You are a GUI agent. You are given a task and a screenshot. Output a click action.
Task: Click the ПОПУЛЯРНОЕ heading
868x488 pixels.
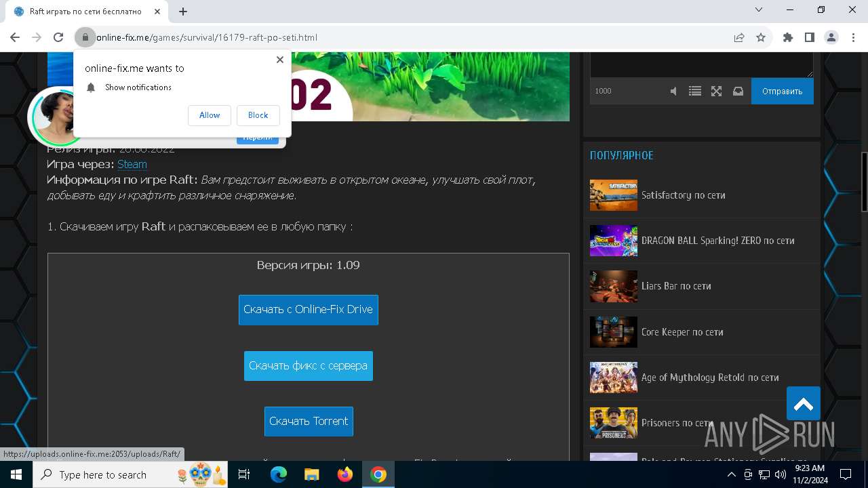[x=622, y=156]
